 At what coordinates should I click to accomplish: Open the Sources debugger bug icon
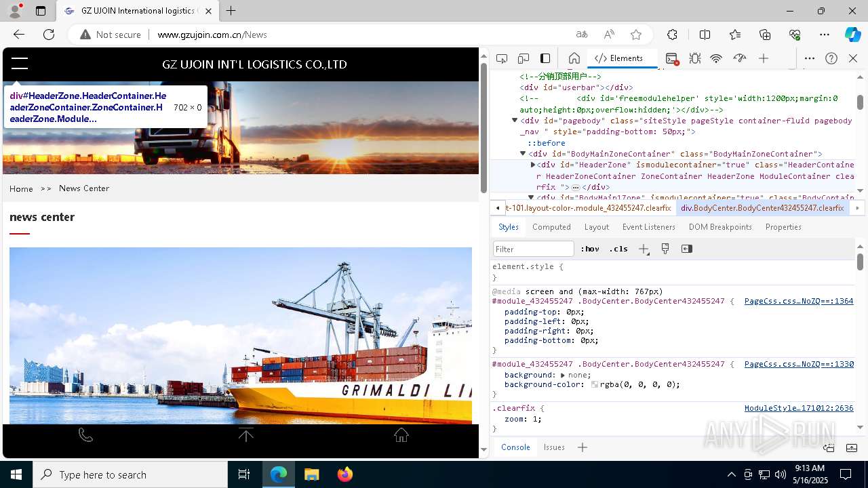(x=695, y=58)
